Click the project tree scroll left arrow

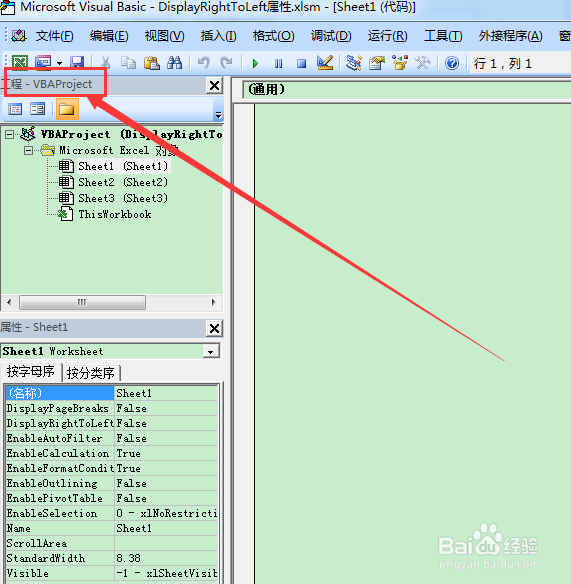[9, 302]
